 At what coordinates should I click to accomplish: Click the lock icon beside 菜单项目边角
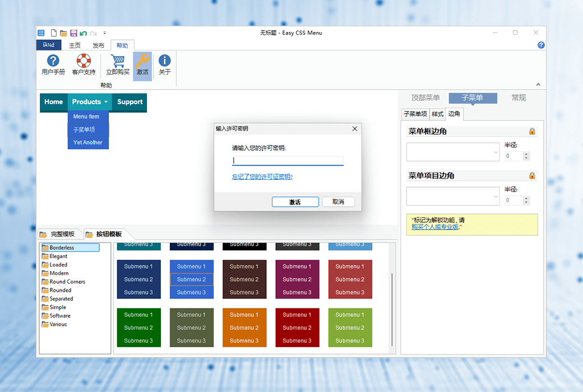[532, 176]
